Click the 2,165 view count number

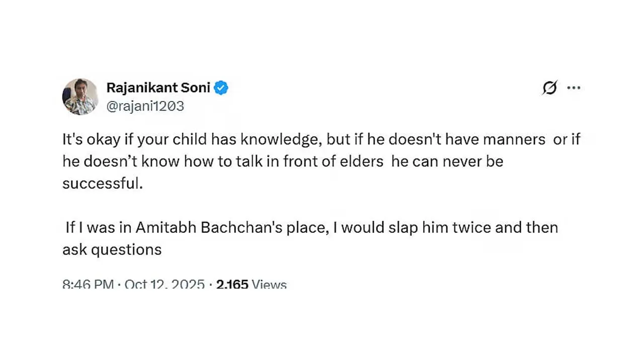232,285
